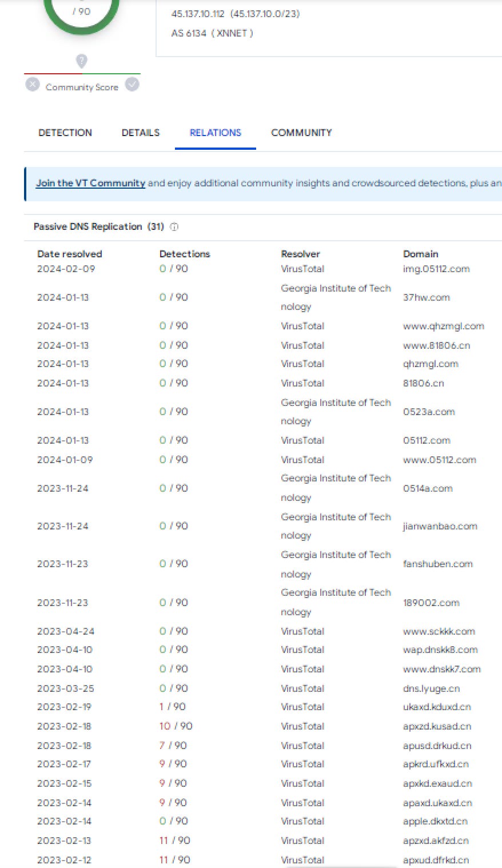This screenshot has height=868, width=502.
Task: Open domain www.81806.cn
Action: (437, 345)
